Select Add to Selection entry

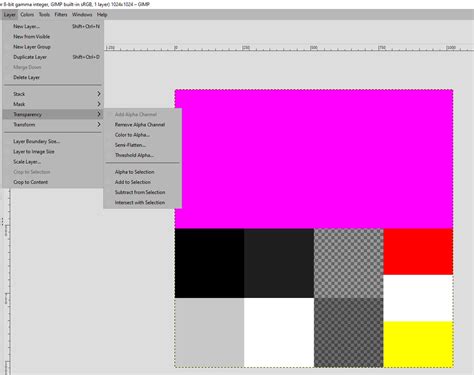click(143, 182)
